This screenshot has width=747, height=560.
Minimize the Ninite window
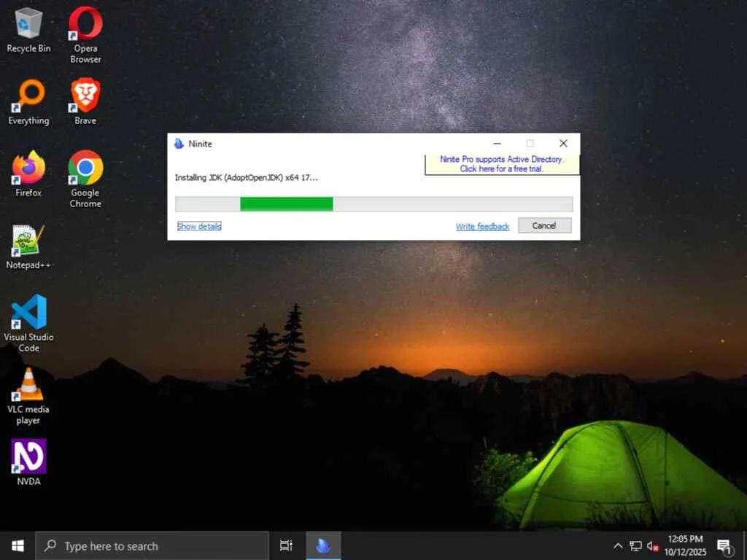pyautogui.click(x=497, y=144)
